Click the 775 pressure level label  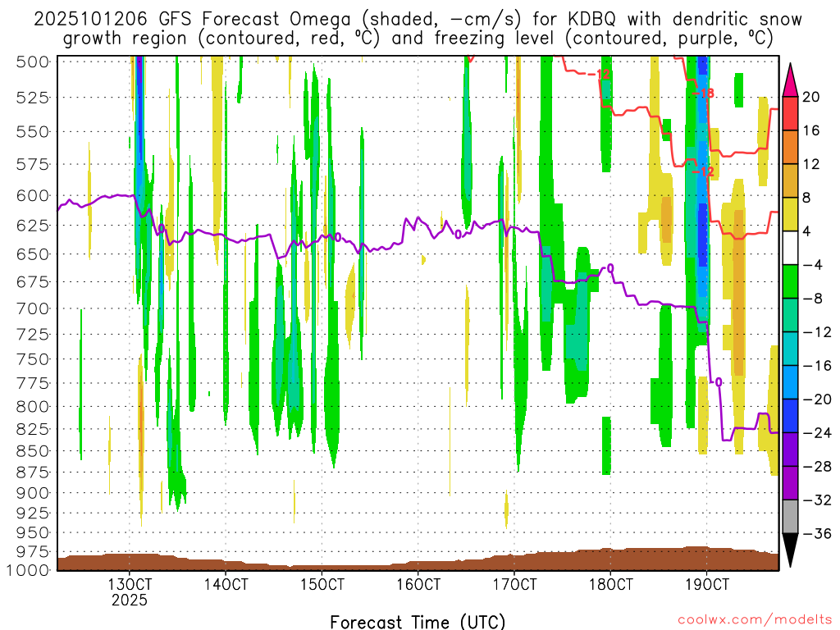point(33,384)
